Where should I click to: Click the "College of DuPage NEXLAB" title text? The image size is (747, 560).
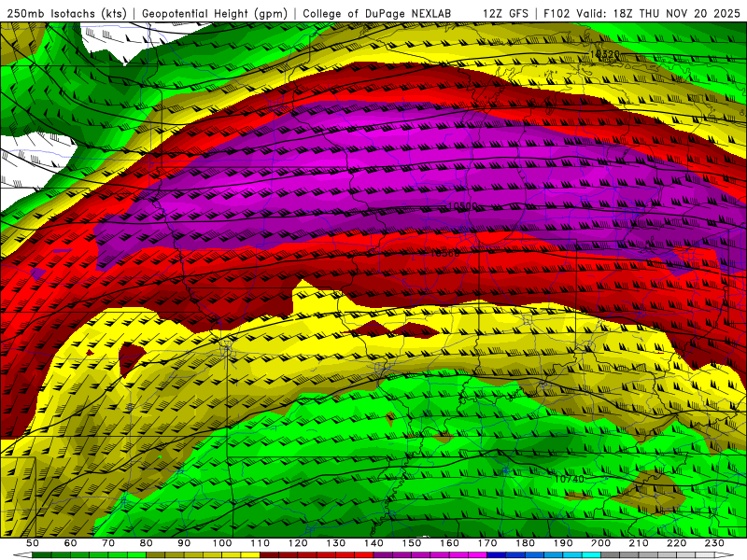pyautogui.click(x=376, y=13)
